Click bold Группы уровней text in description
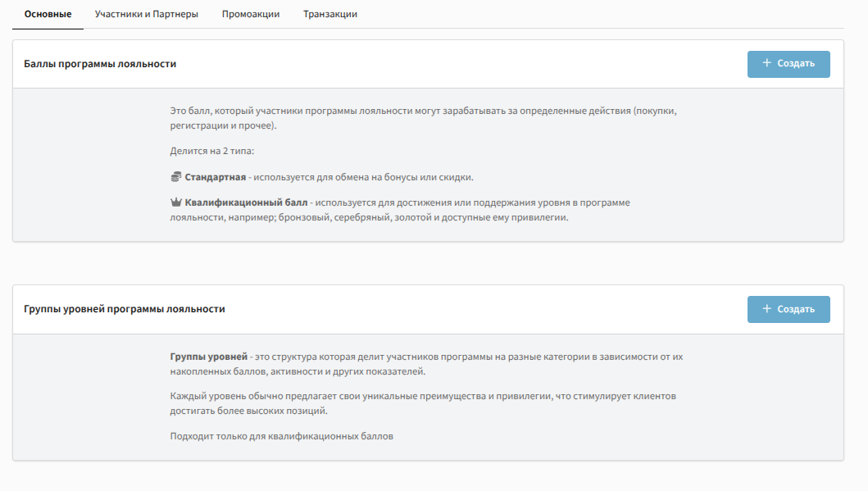The width and height of the screenshot is (868, 491). tap(208, 357)
